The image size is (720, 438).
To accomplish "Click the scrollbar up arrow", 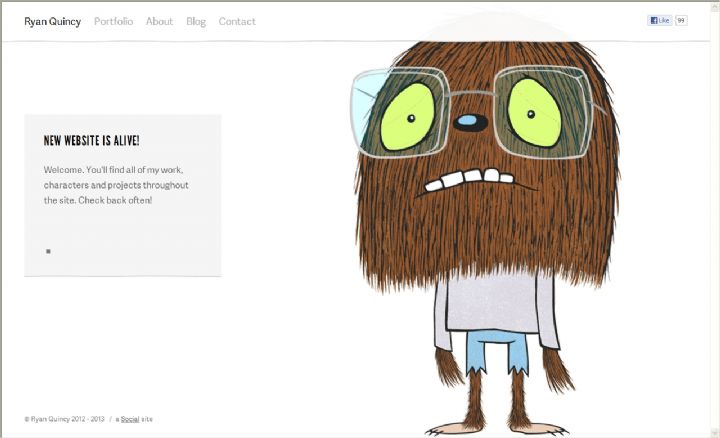I will [714, 6].
